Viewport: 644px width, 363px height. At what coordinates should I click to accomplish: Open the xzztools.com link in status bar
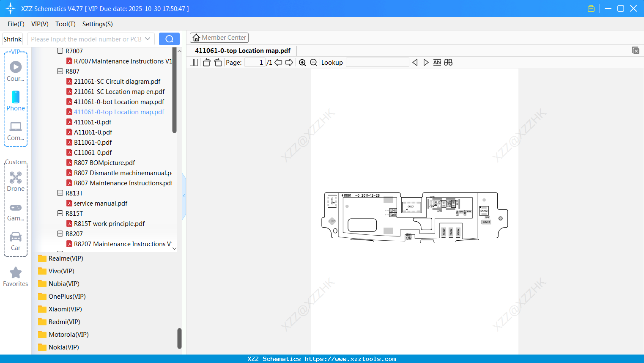(x=350, y=359)
